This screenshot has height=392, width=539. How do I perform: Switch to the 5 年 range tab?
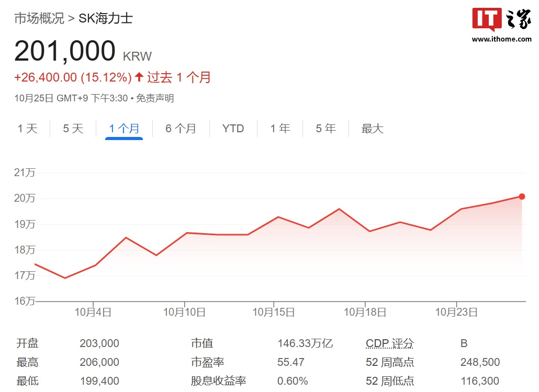[x=326, y=129]
